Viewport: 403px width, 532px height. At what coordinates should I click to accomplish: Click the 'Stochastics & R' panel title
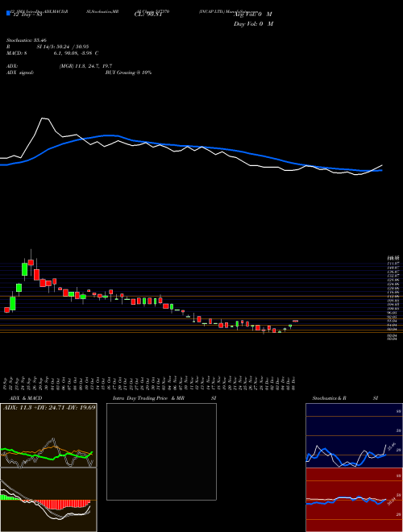point(330,398)
